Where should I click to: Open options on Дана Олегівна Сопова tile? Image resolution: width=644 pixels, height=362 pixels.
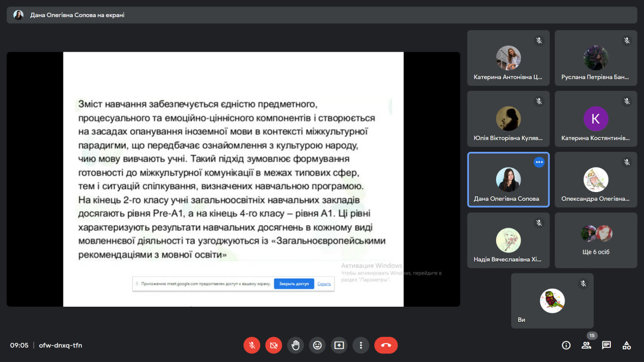tap(539, 162)
